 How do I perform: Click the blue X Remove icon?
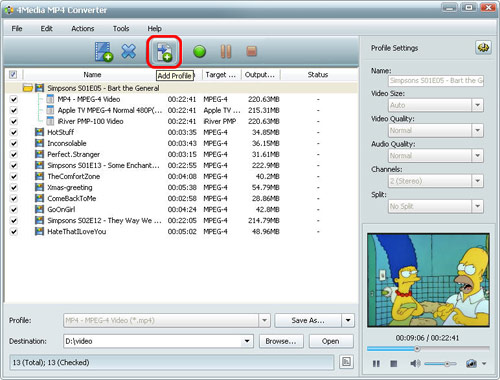pyautogui.click(x=129, y=52)
